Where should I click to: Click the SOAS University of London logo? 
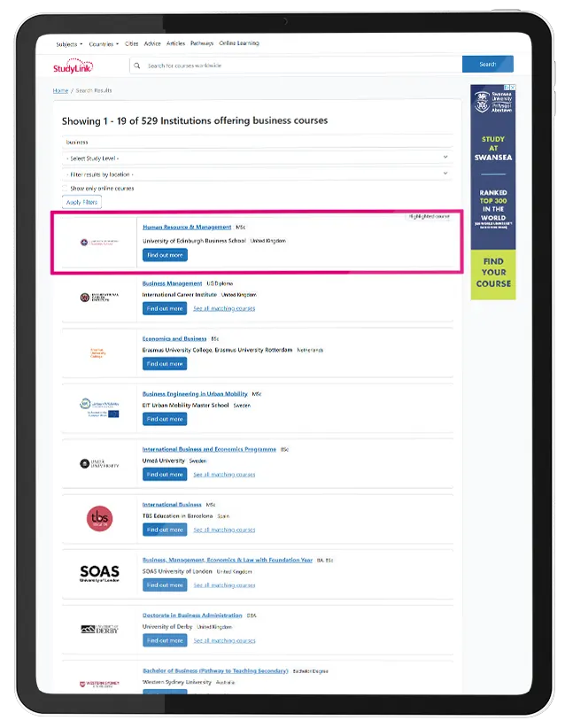(99, 574)
